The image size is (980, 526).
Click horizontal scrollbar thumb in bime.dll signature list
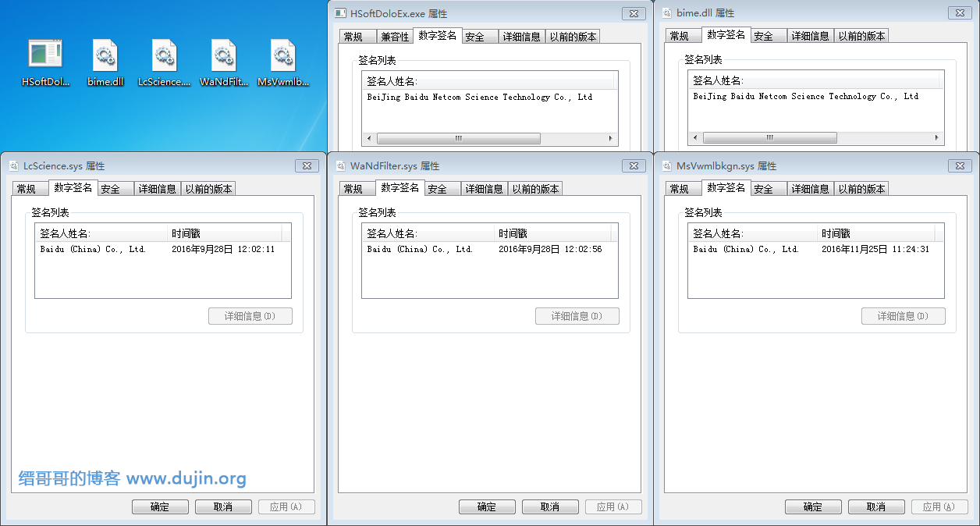click(769, 137)
